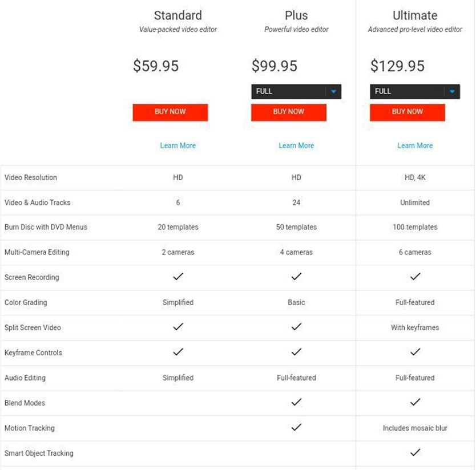
Task: Click the Plus plan BUY NOW button
Action: coord(289,112)
